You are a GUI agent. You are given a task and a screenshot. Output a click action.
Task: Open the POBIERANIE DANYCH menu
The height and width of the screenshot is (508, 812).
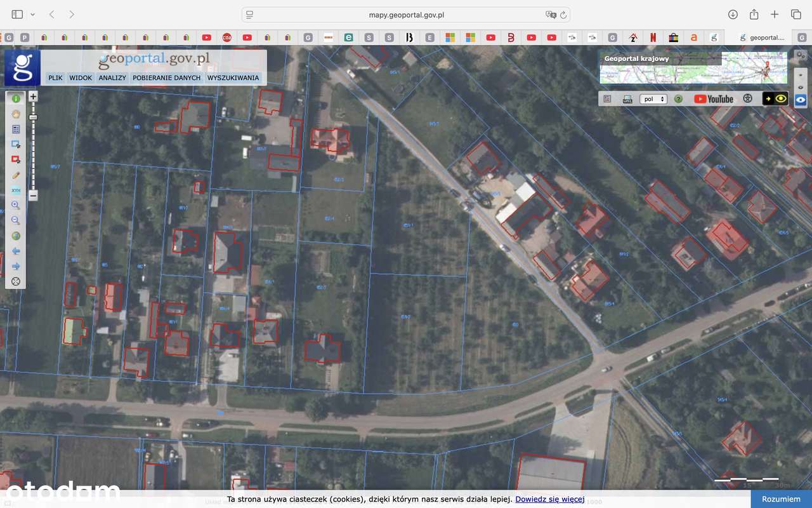pos(166,77)
